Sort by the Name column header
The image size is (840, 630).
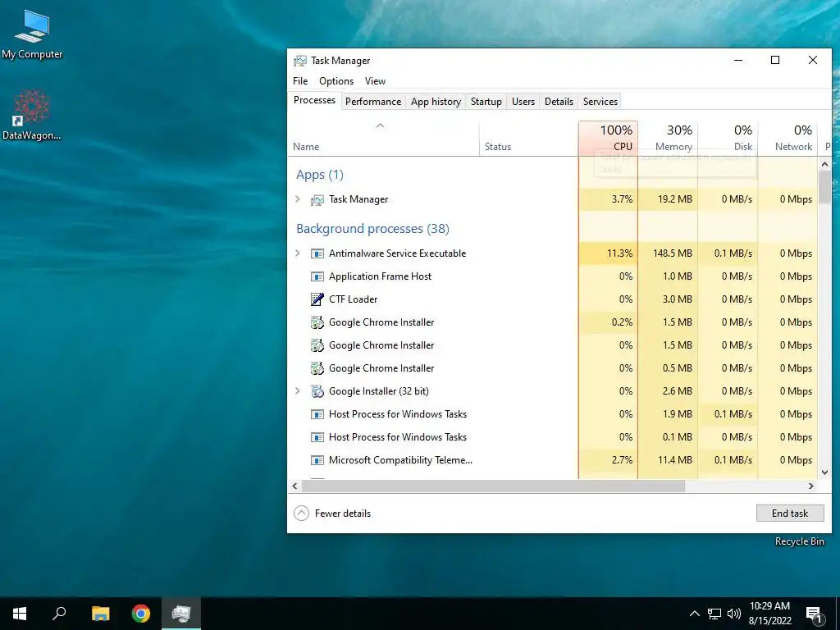[x=383, y=138]
